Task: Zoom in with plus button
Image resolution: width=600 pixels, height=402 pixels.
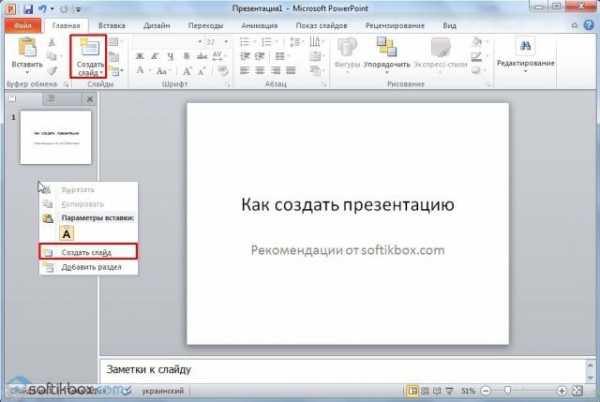Action: coord(561,391)
